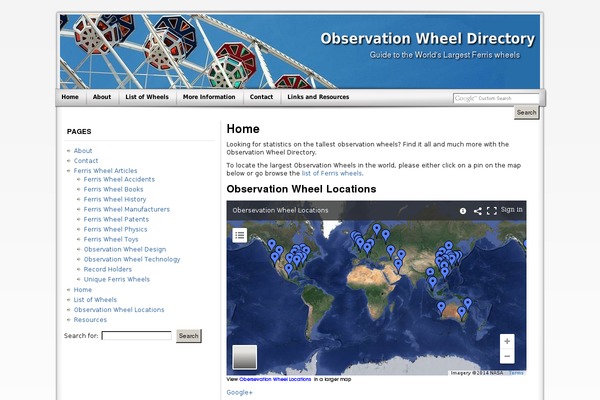Zoom in on the map

pyautogui.click(x=507, y=342)
